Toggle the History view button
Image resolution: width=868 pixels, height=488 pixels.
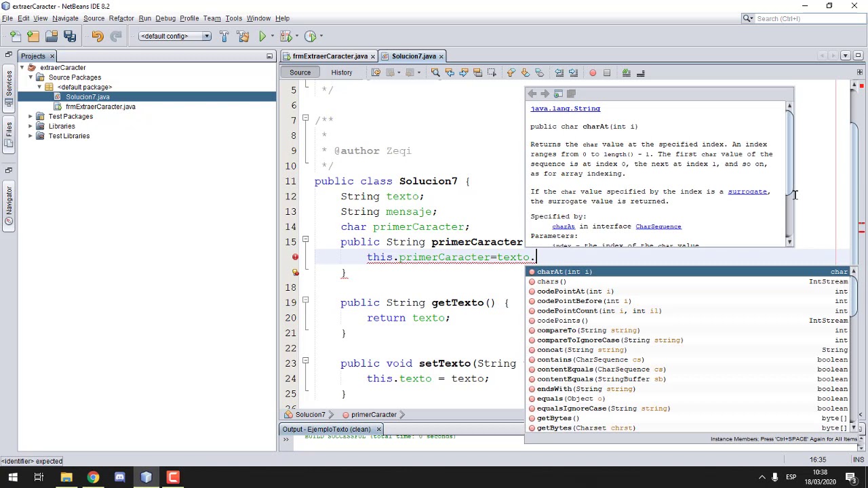tap(342, 73)
